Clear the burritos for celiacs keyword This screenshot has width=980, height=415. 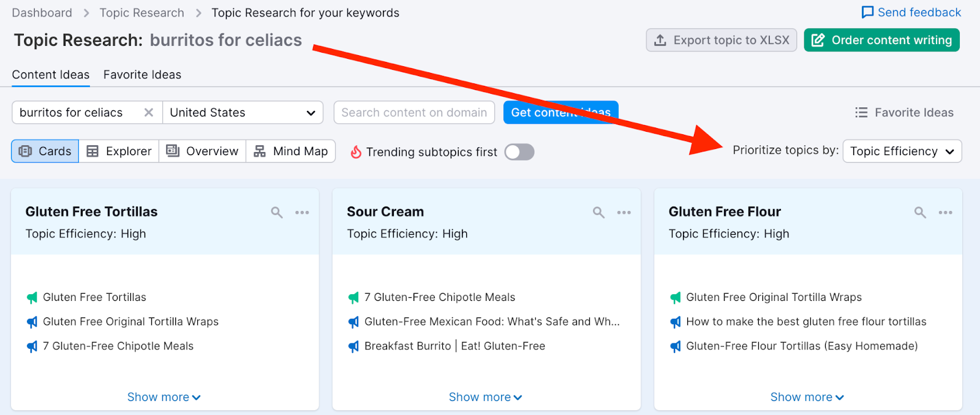148,113
